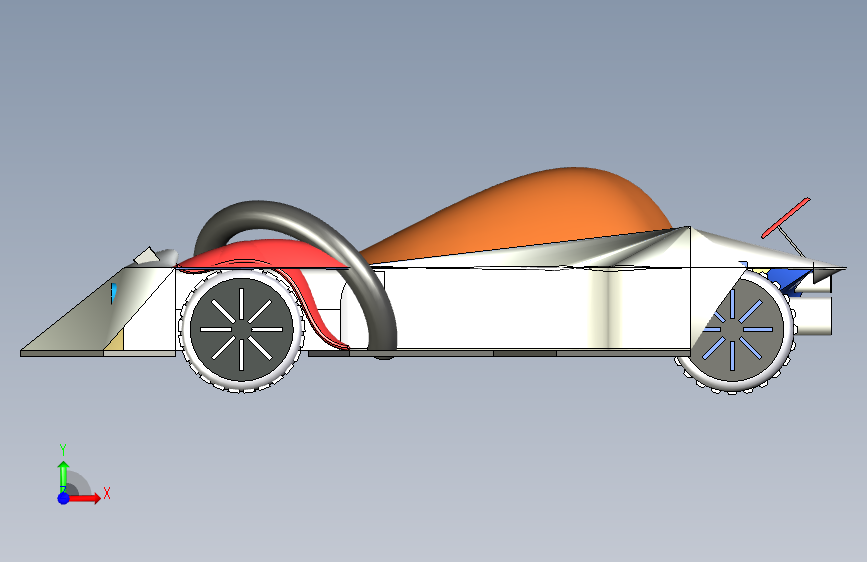867x562 pixels.
Task: Select the orange canopy dome
Action: tap(520, 216)
